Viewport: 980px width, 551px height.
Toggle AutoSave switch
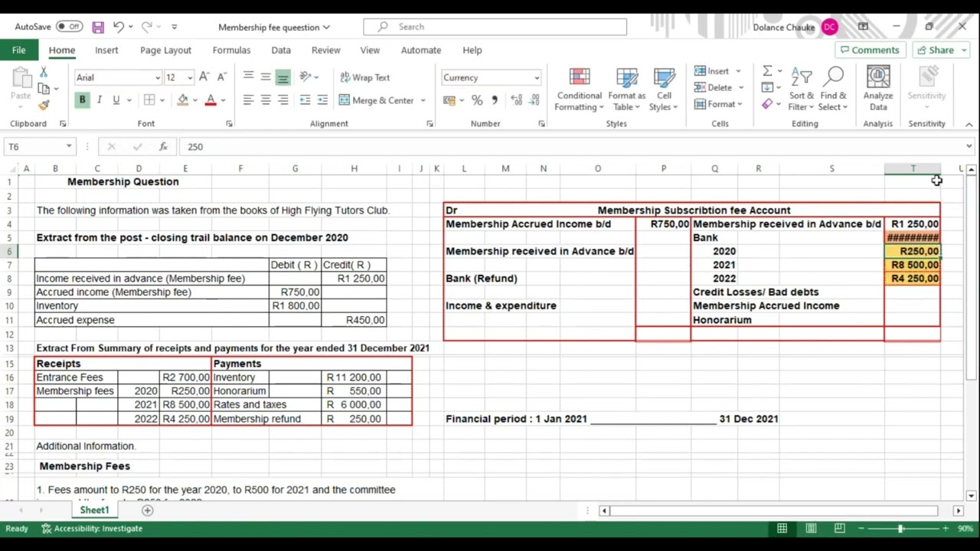tap(70, 27)
